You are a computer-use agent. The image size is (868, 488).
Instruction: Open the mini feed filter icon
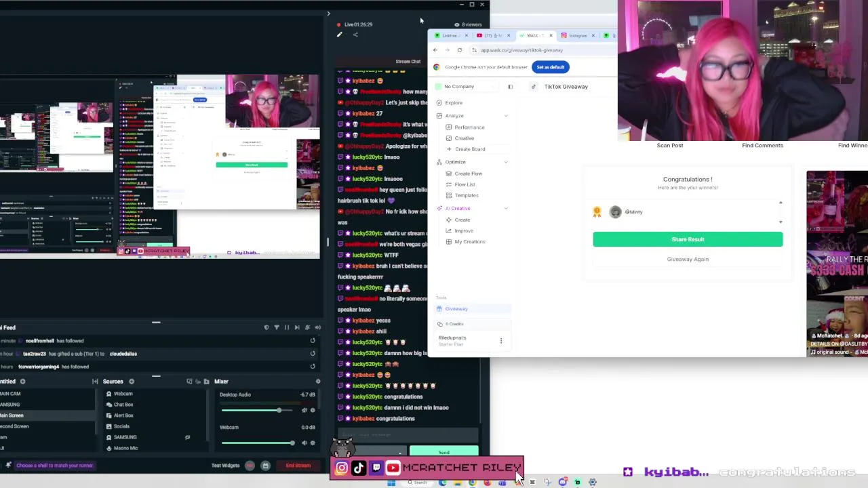(x=276, y=327)
